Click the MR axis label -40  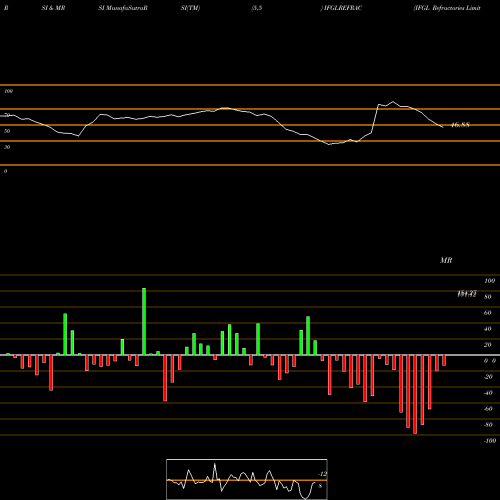point(488,393)
